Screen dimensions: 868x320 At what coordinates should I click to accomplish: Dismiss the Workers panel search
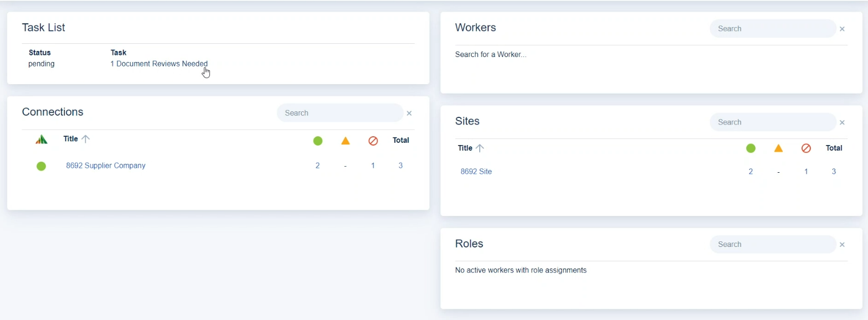click(842, 29)
